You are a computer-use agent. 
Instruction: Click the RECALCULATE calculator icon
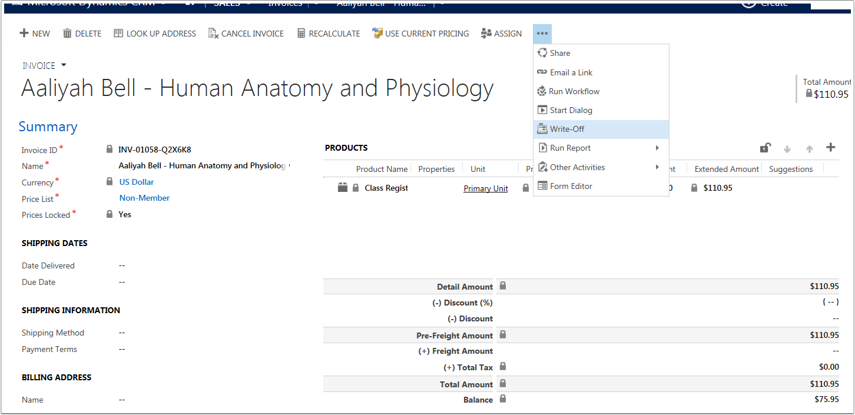(301, 33)
